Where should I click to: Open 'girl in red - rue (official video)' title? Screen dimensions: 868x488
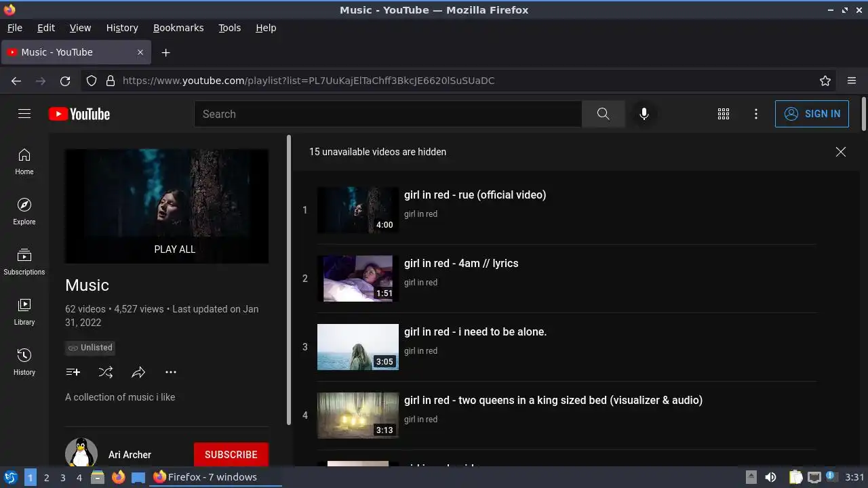(475, 195)
